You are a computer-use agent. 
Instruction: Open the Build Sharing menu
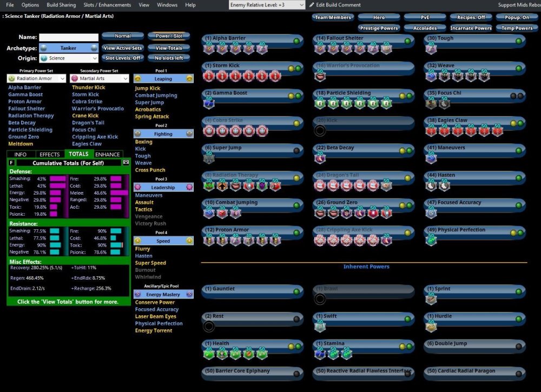61,5
